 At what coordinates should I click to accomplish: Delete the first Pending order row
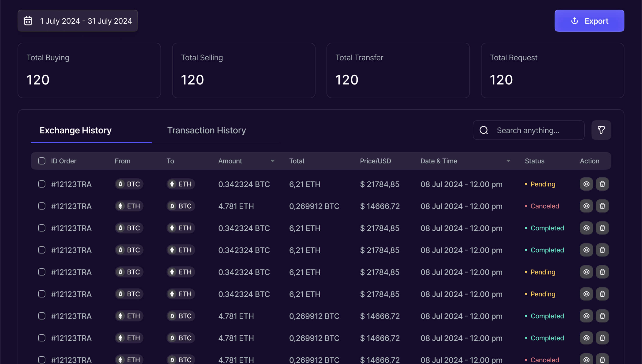coord(602,184)
